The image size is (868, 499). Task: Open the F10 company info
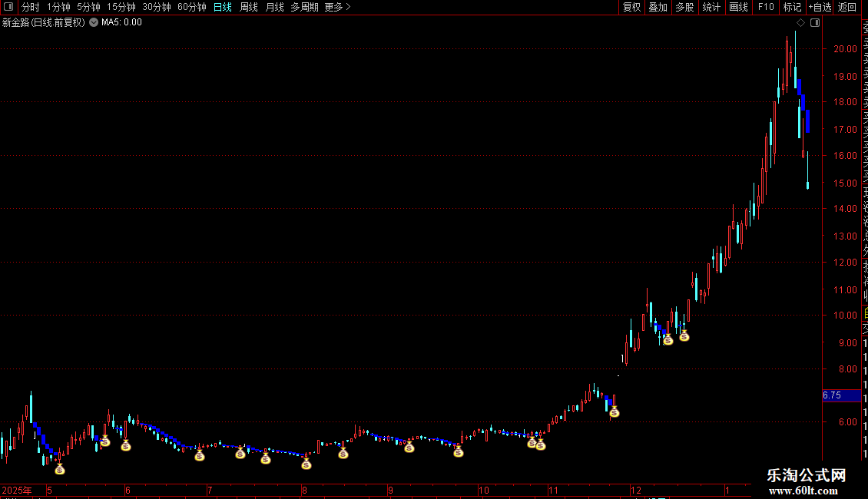click(766, 7)
